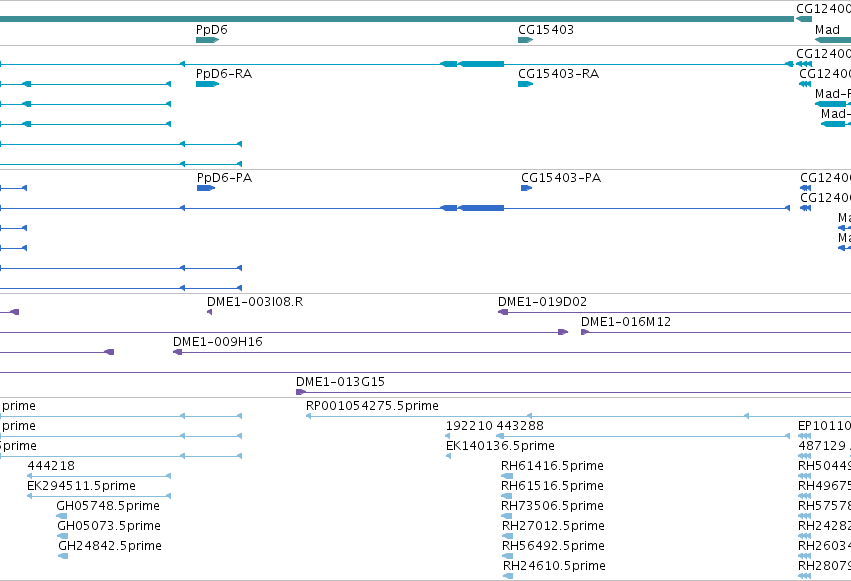
Task: Select the RH73506.5prime EST label
Action: [552, 506]
